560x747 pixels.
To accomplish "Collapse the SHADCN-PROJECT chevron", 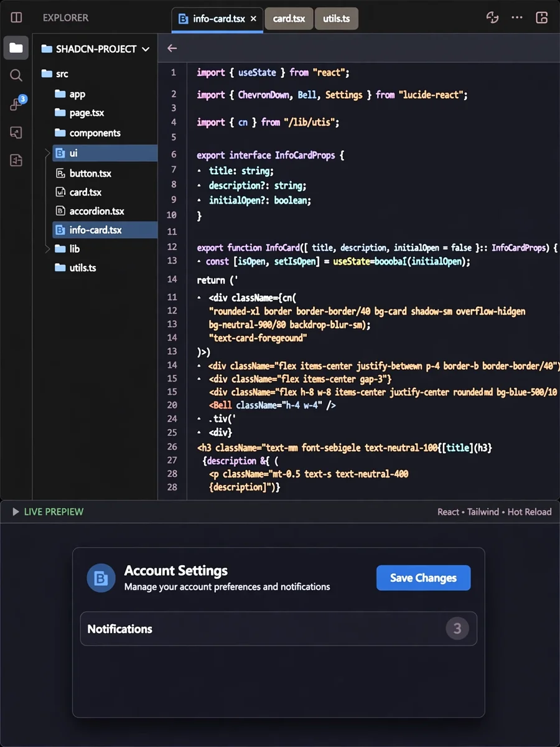I will click(146, 49).
